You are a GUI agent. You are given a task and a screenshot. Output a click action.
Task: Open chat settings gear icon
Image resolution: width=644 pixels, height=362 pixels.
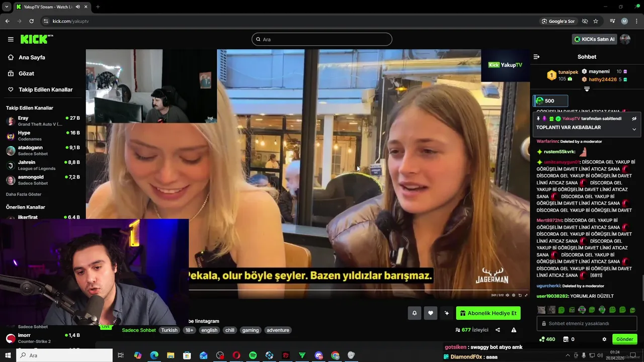pos(604,339)
